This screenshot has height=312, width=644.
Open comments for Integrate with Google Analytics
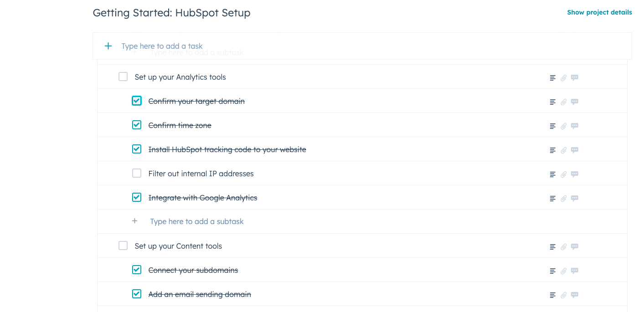(x=575, y=199)
